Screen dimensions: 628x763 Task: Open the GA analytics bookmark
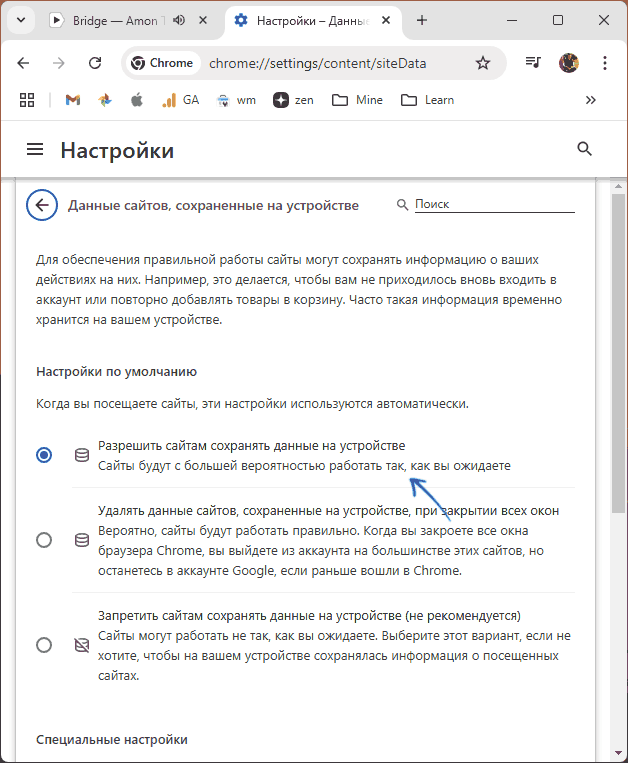tap(180, 100)
